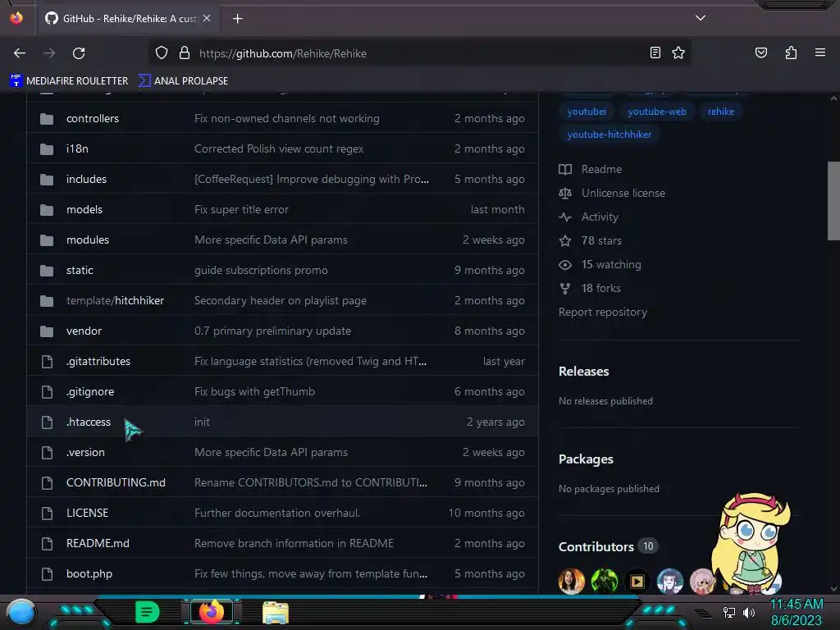This screenshot has height=630, width=840.
Task: Jump to the Readme section
Action: click(x=591, y=169)
